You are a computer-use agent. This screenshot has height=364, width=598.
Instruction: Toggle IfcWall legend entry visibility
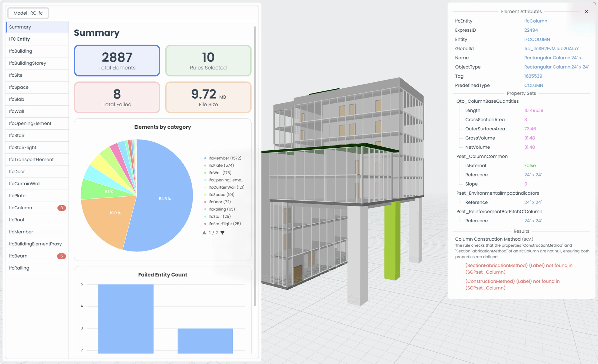point(220,173)
